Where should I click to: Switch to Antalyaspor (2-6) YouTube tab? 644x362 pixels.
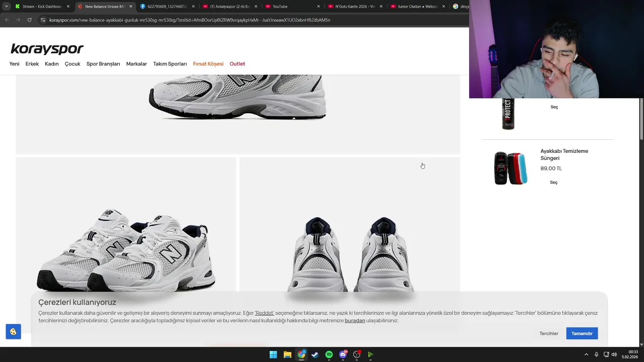pos(229,7)
